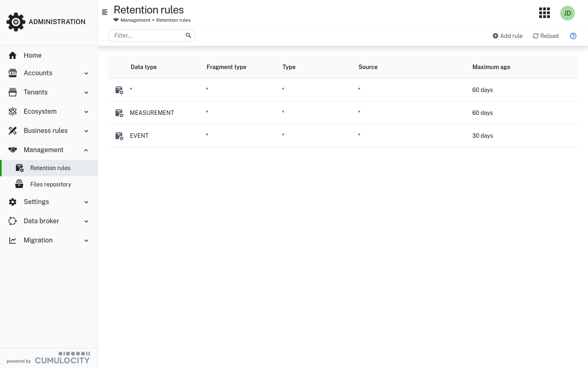Reload the retention rules list
Screen dimensions: 588x368
(x=546, y=36)
